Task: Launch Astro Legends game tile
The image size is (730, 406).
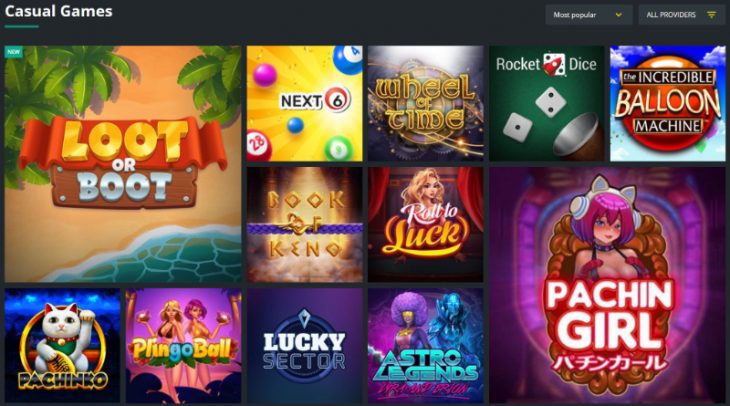Action: click(x=426, y=345)
